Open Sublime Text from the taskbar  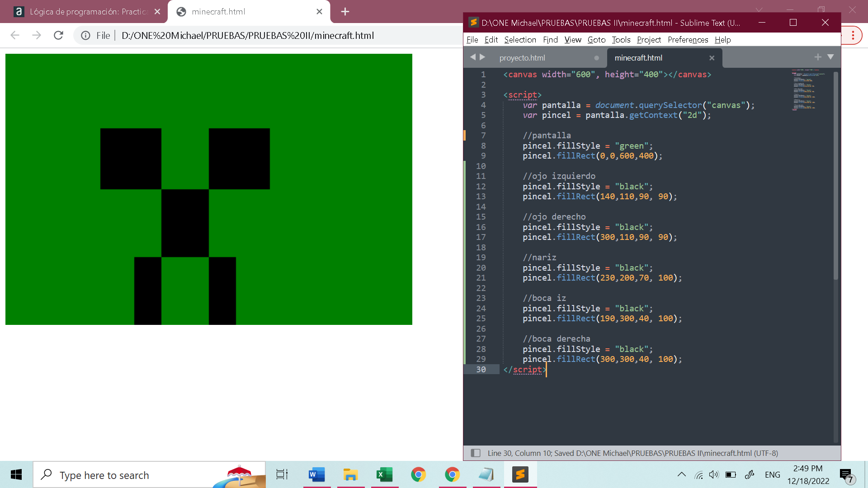[520, 474]
